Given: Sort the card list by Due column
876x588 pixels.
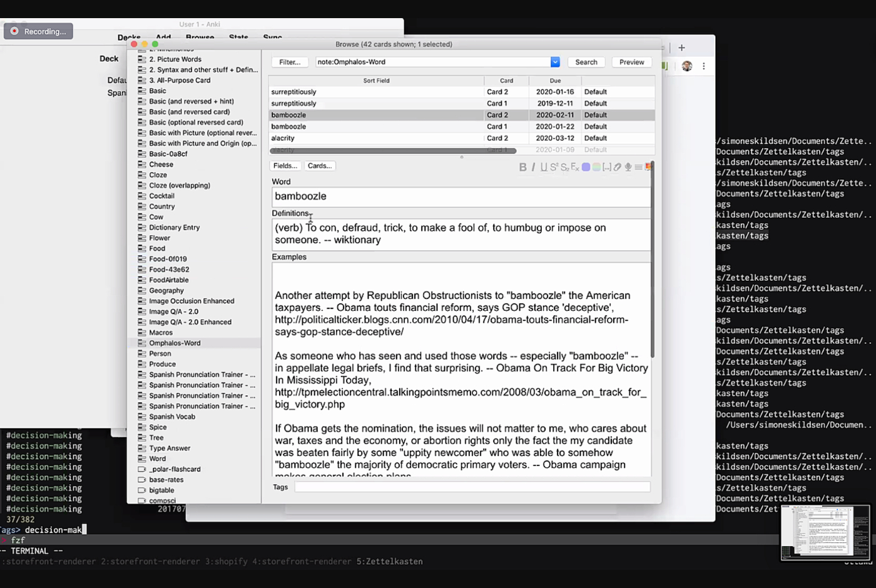Looking at the screenshot, I should pos(555,81).
